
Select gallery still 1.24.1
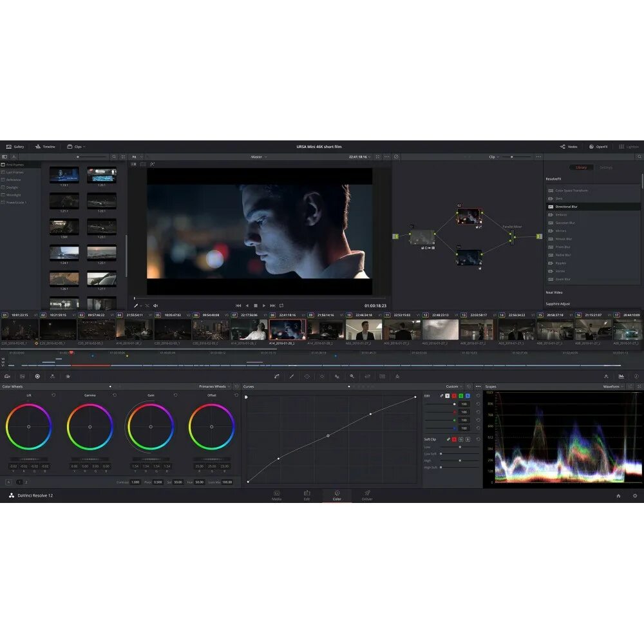point(64,253)
